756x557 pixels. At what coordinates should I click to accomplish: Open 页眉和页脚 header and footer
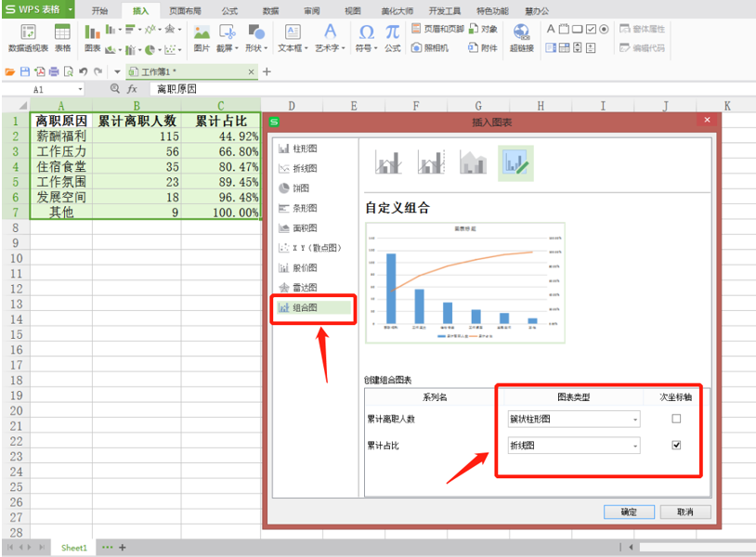coord(437,29)
